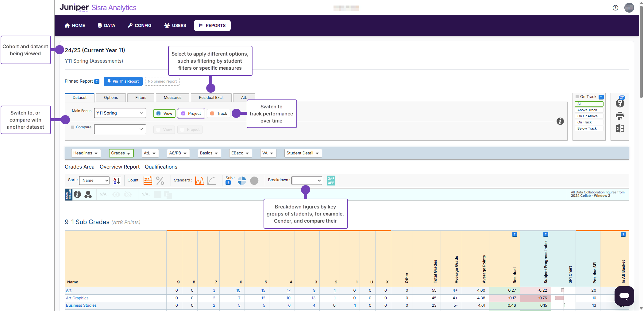Open the Main Focus Y11 Spring dropdown
The height and width of the screenshot is (311, 644).
(120, 113)
